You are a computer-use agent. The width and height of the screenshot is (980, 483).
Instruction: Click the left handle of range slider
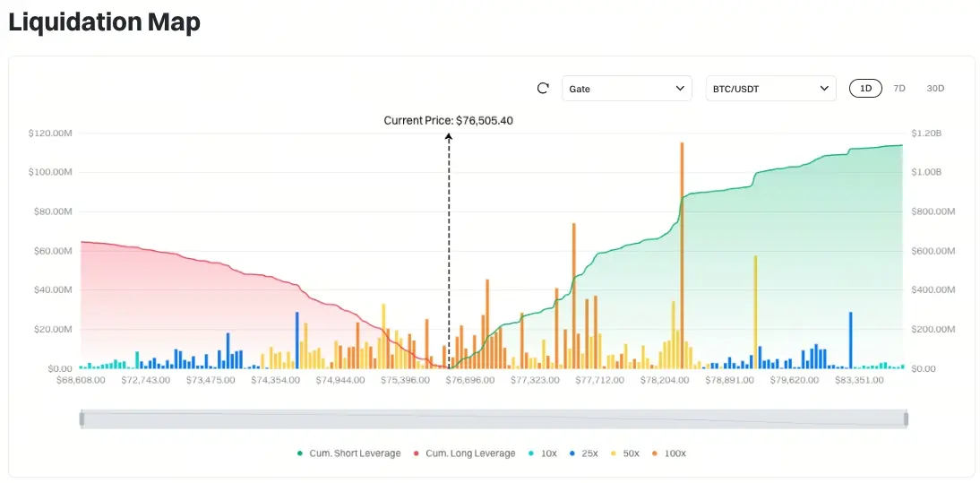[x=82, y=419]
